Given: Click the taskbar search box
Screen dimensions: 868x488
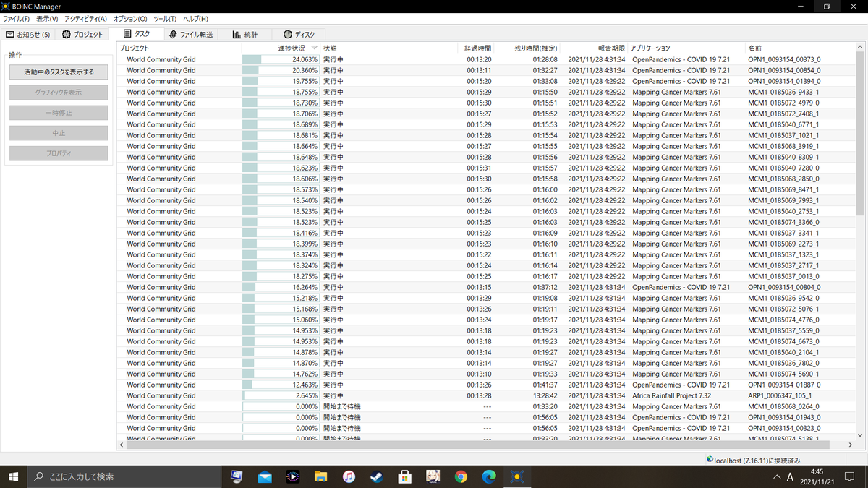Looking at the screenshot, I should (124, 476).
